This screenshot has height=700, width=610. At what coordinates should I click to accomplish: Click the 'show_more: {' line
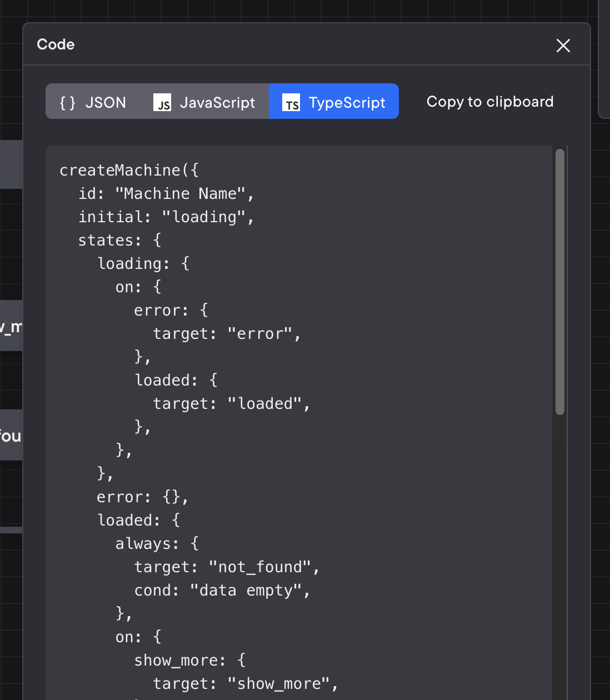(189, 660)
